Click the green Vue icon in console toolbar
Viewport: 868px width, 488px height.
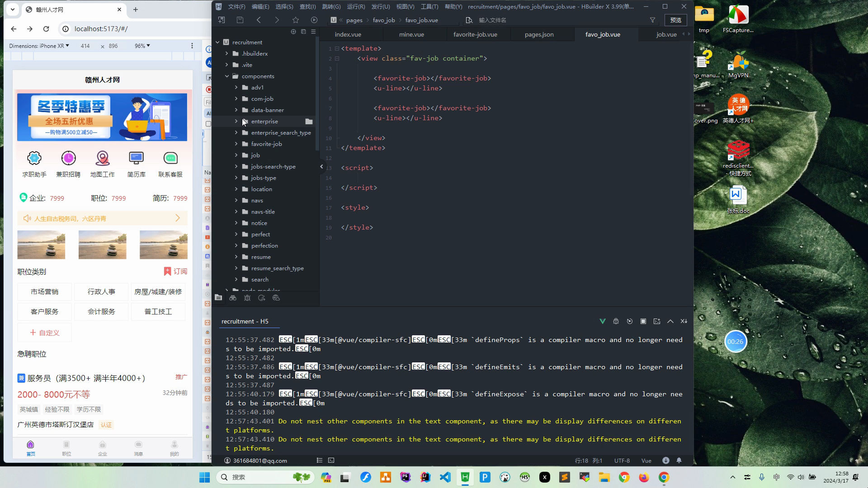pos(602,321)
